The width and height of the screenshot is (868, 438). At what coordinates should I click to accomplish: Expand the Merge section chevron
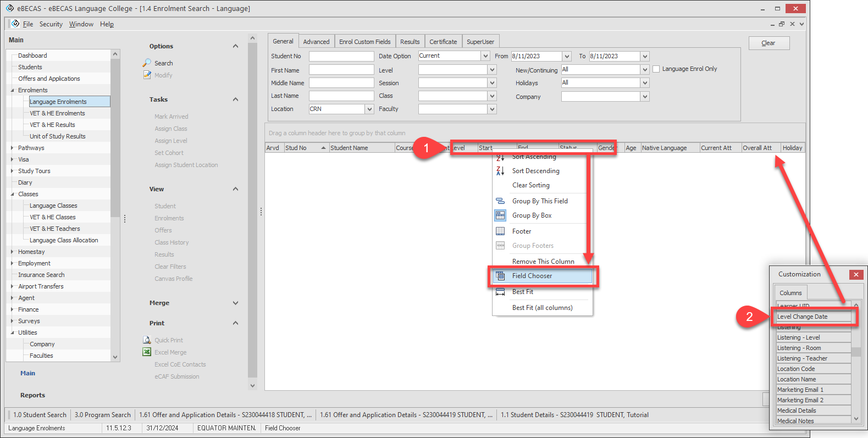(x=235, y=303)
